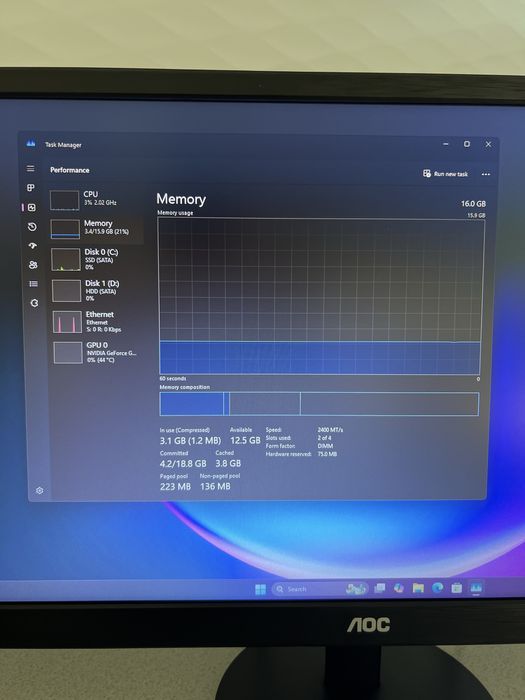Select the Performance page icon in sidebar
525x700 pixels.
[x=32, y=207]
